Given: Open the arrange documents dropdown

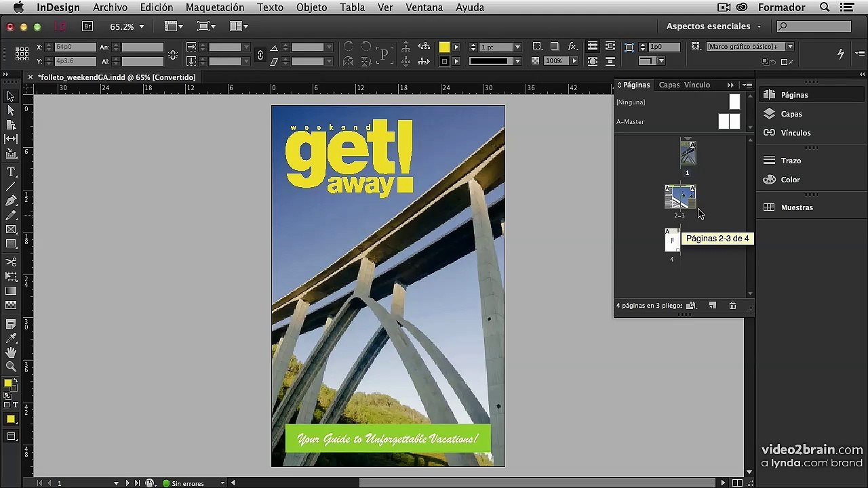Looking at the screenshot, I should pyautogui.click(x=239, y=26).
